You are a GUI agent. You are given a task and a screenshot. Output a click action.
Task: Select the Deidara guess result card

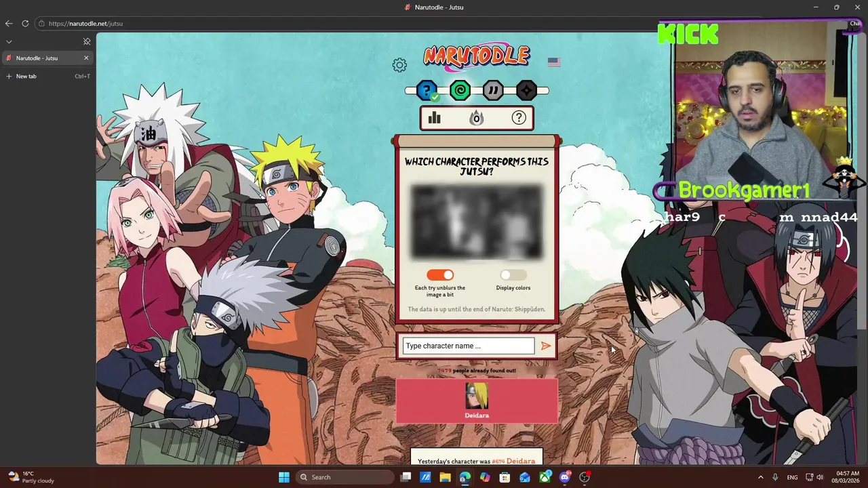tap(477, 401)
